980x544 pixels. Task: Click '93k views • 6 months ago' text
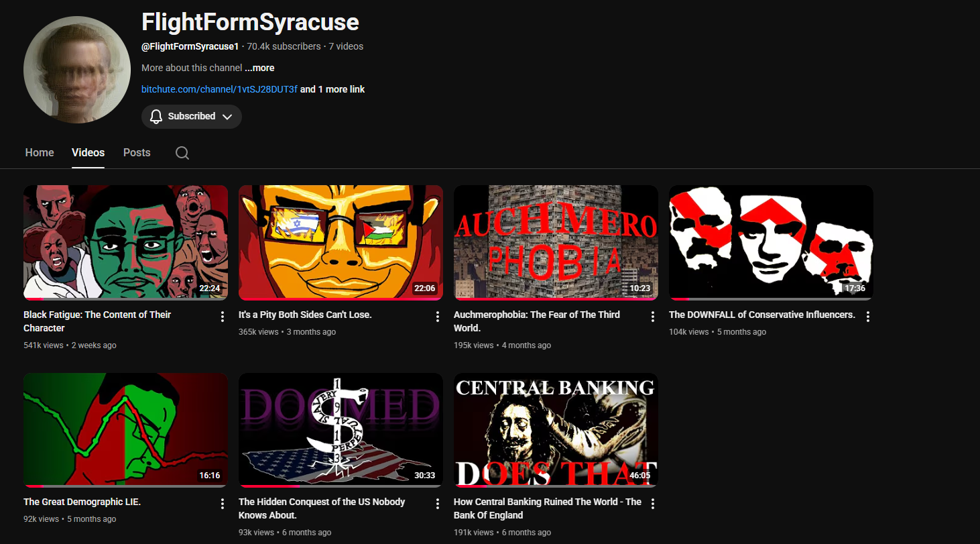pyautogui.click(x=285, y=533)
